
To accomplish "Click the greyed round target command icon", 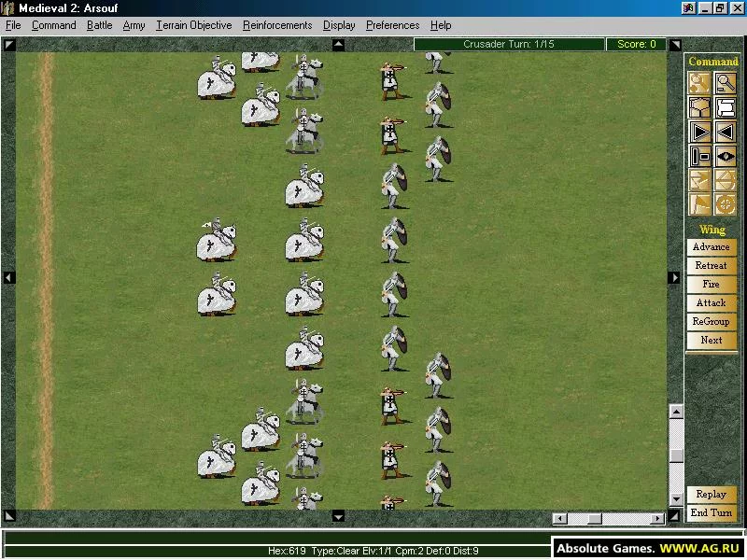I will pyautogui.click(x=726, y=204).
